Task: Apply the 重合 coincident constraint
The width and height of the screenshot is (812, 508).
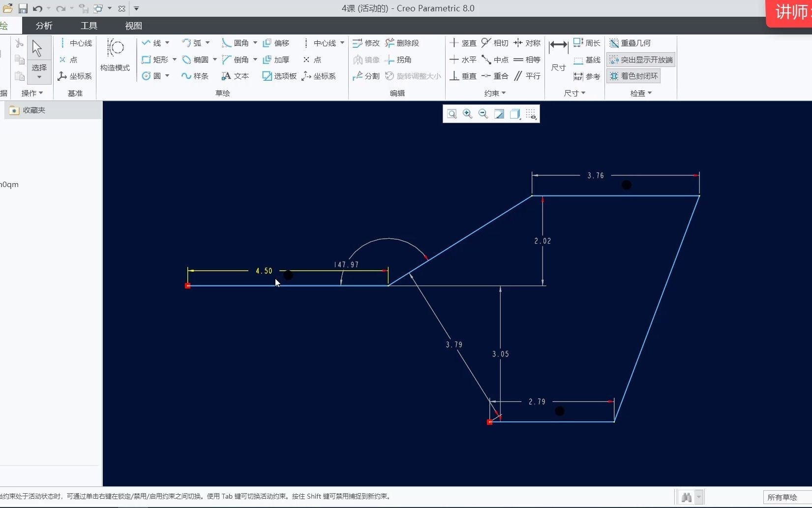Action: tap(495, 76)
